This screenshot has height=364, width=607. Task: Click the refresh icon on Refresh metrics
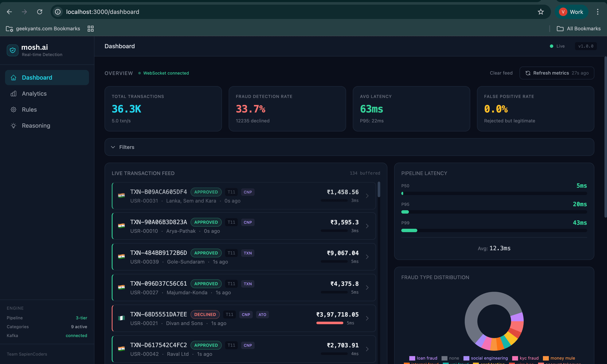(x=528, y=73)
